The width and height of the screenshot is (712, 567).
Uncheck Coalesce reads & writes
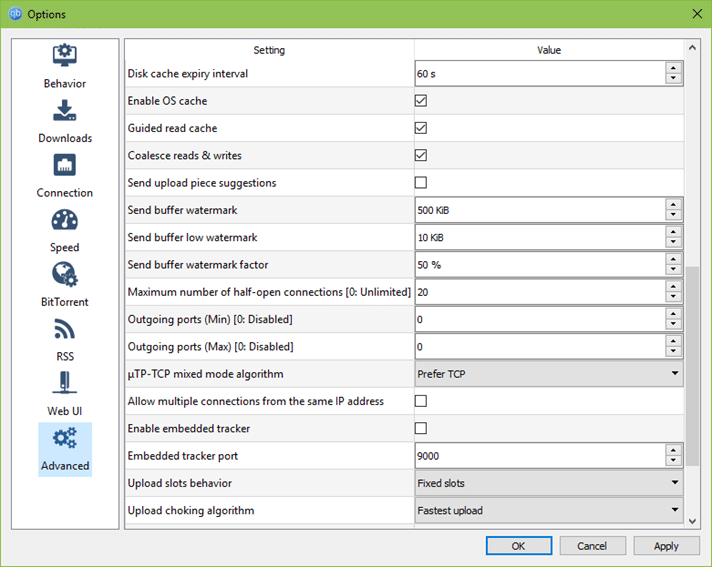point(421,155)
